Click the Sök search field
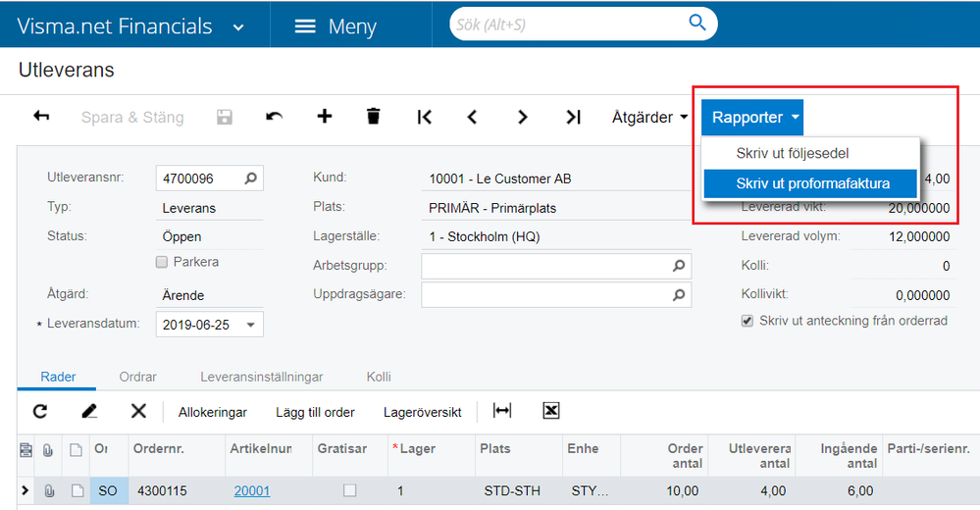Image resolution: width=980 pixels, height=510 pixels. [569, 25]
